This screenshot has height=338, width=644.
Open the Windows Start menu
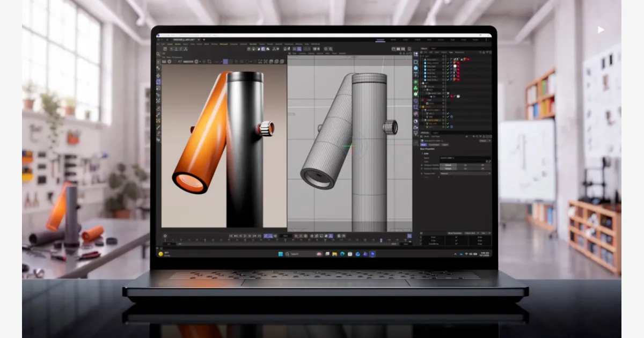(x=281, y=254)
